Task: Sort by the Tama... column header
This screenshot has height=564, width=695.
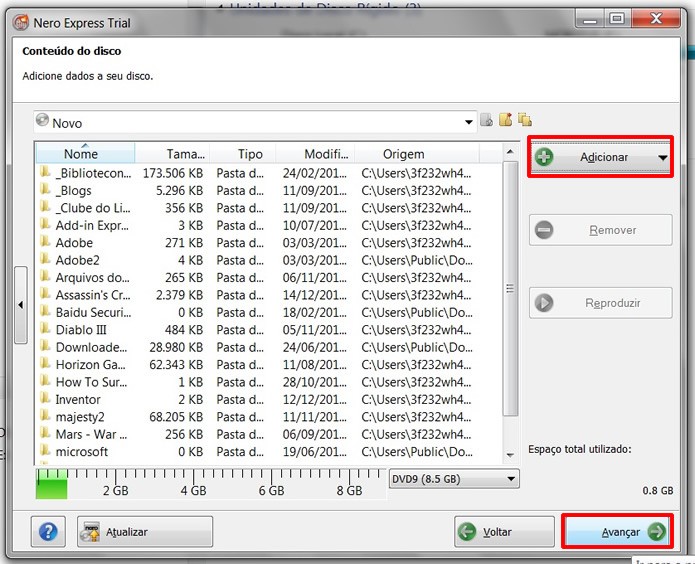Action: (172, 154)
